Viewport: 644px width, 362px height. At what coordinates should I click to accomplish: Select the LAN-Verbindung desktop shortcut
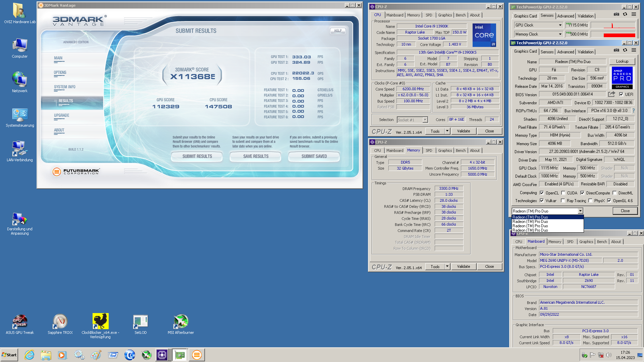point(19,152)
